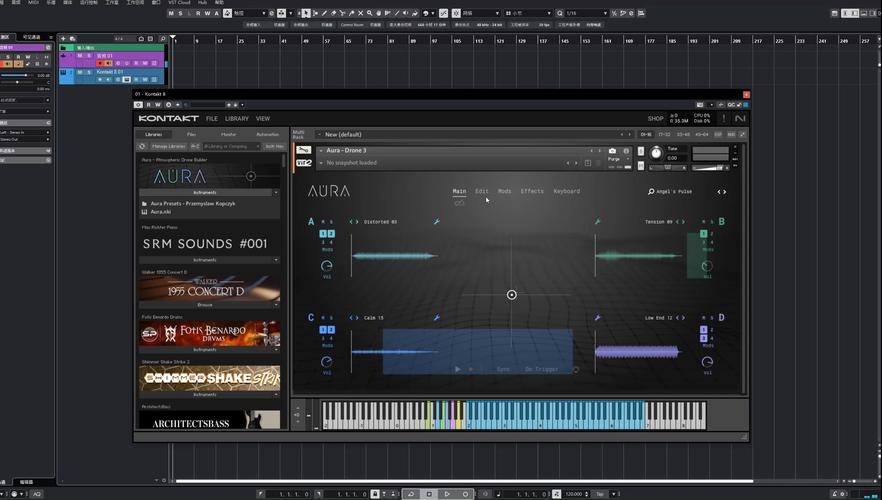Switch to the Mods tab in Aura

505,191
